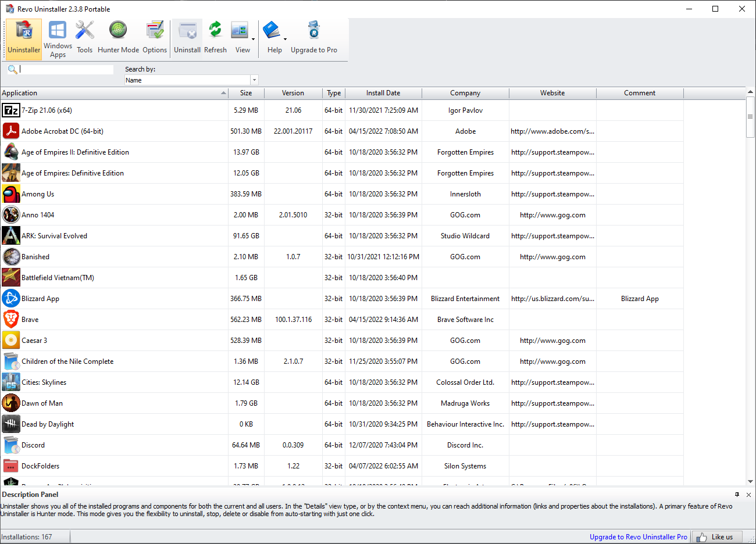The height and width of the screenshot is (544, 756).
Task: Expand the Help dropdown arrow
Action: [x=285, y=39]
